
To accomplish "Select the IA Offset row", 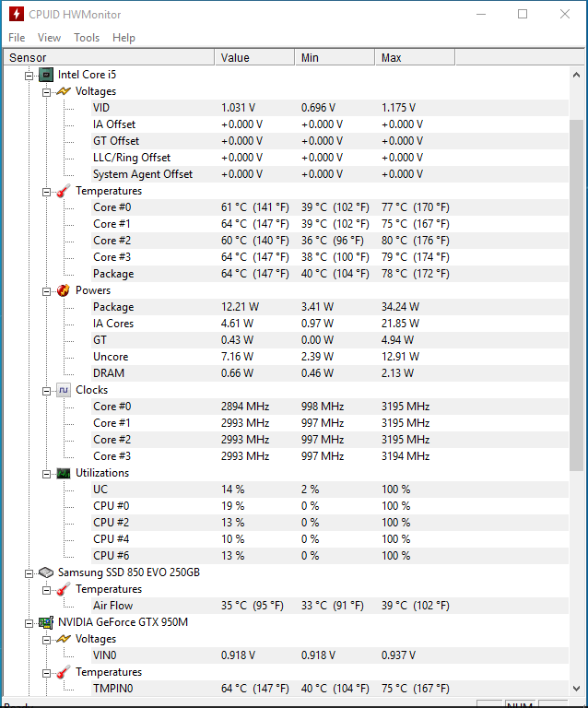I will 329,124.
